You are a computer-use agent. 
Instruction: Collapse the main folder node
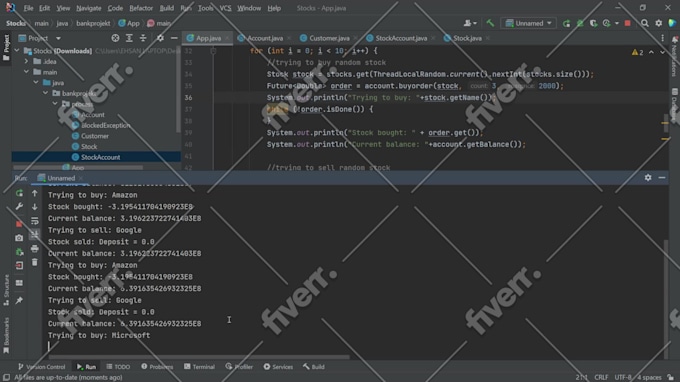26,72
